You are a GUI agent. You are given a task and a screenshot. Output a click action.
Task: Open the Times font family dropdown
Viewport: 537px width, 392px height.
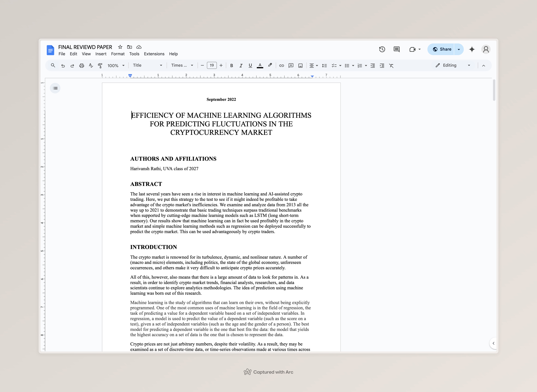pos(182,65)
